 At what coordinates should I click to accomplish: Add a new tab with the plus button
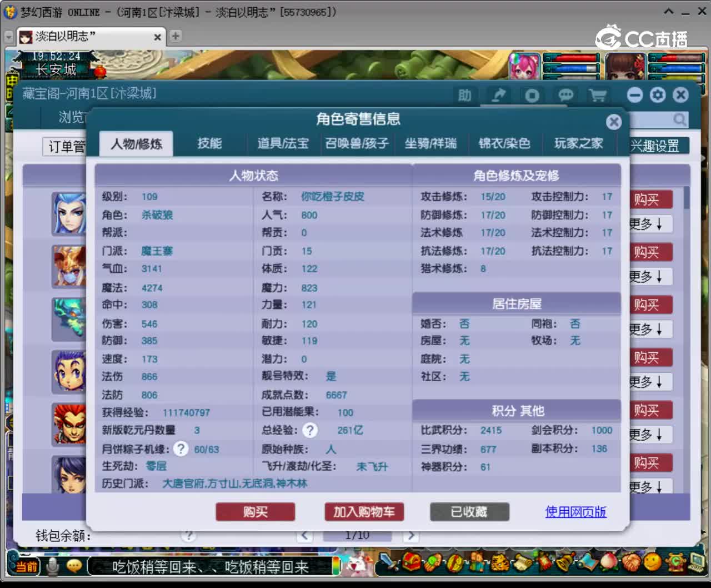(175, 36)
